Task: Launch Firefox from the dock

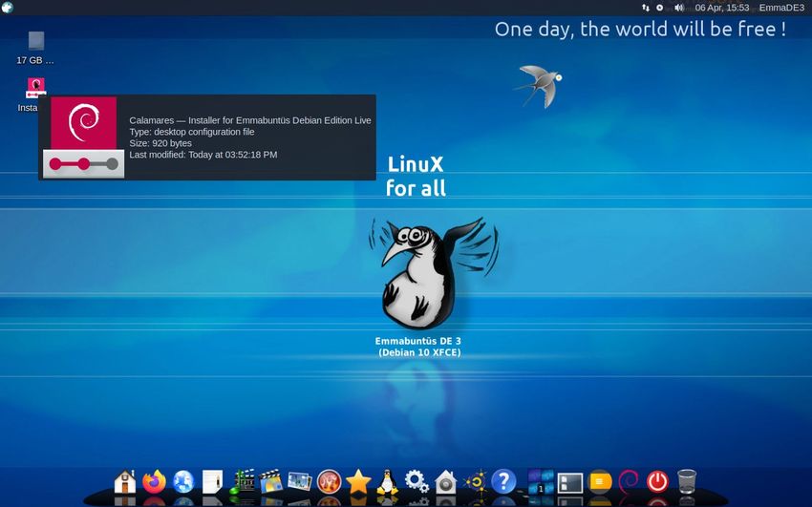Action: coord(155,481)
